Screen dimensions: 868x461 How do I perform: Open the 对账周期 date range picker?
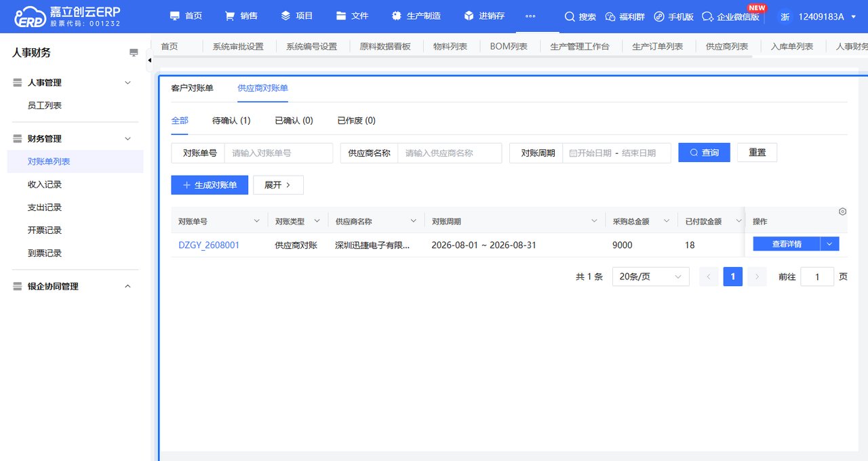pyautogui.click(x=616, y=153)
